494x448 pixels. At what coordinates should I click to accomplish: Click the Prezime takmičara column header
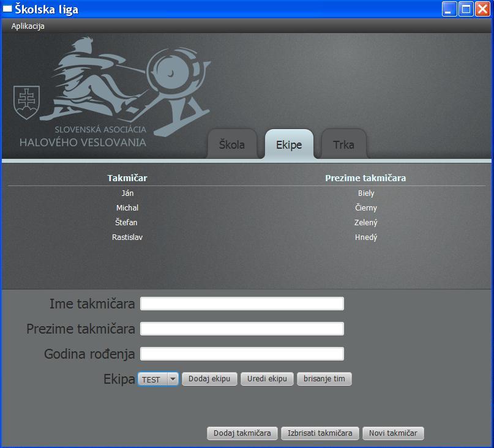click(365, 178)
